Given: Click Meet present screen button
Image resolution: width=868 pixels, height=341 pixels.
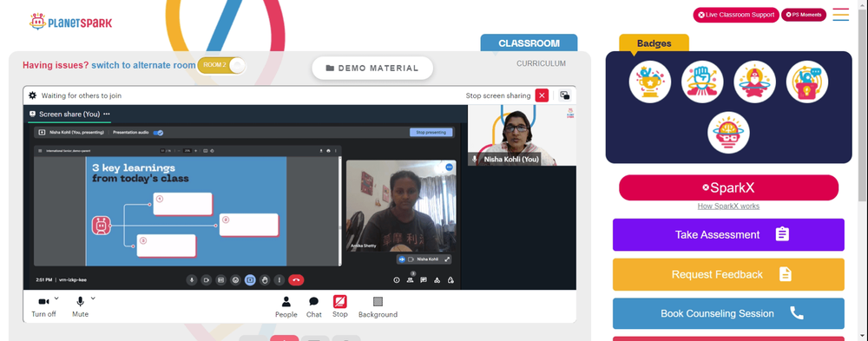Looking at the screenshot, I should click(x=250, y=280).
